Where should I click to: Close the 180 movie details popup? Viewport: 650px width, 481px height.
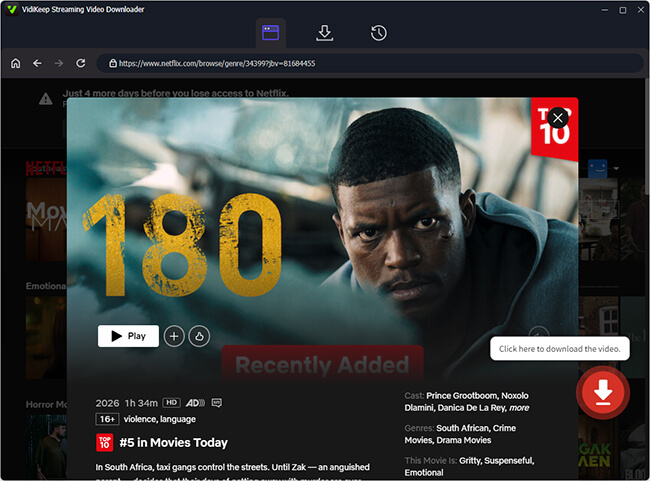point(558,118)
